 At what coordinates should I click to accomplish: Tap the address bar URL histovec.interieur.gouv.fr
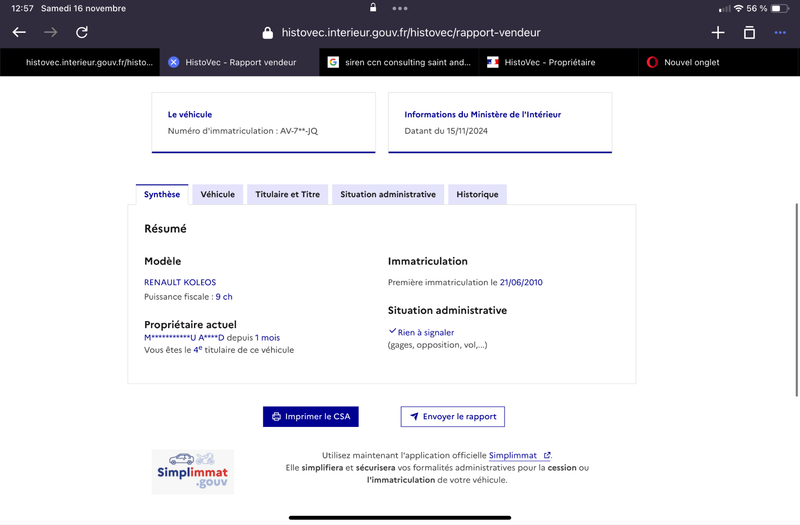pos(411,33)
